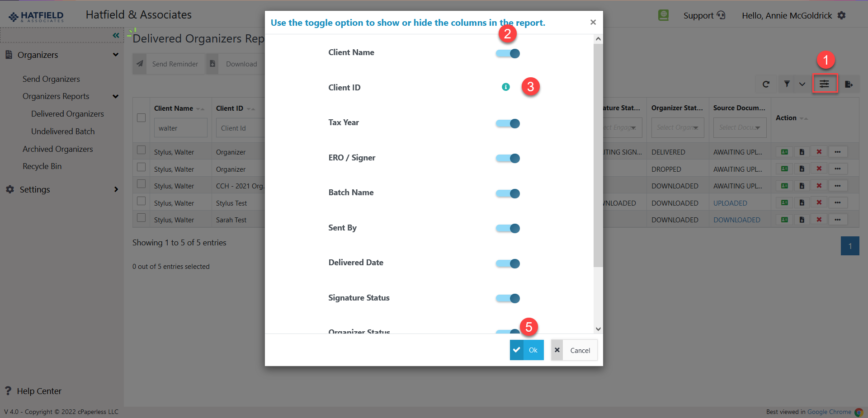Check the select-all checkbox in the table header
The width and height of the screenshot is (868, 418).
pyautogui.click(x=141, y=117)
